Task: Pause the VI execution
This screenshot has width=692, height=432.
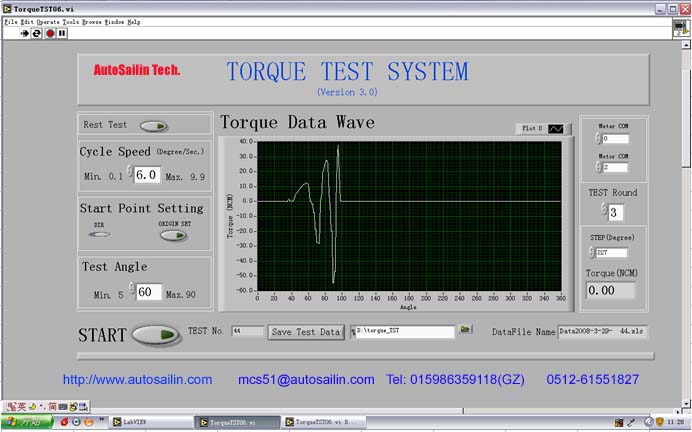Action: [x=62, y=33]
